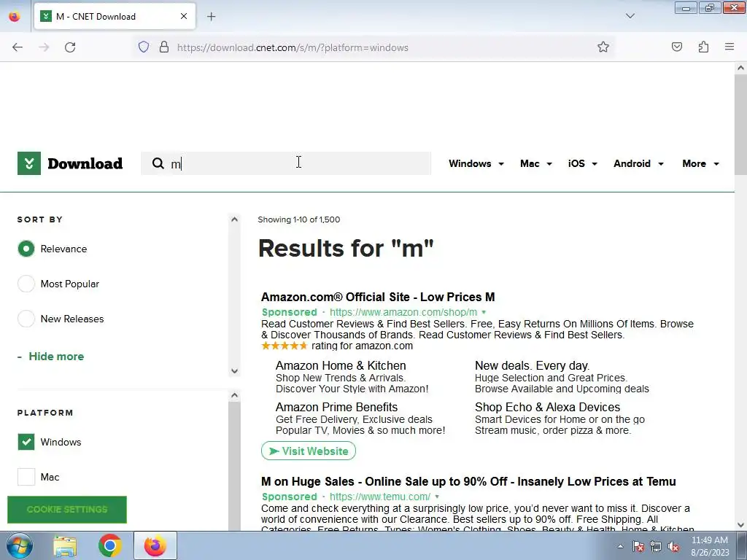The image size is (747, 560).
Task: Click the site security padlock icon
Action: coord(164,47)
